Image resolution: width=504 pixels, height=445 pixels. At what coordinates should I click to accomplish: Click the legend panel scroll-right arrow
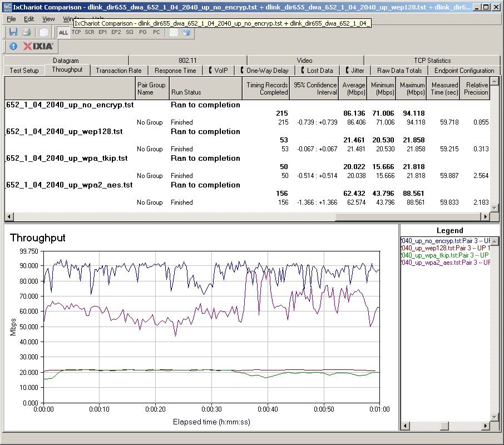(x=485, y=426)
